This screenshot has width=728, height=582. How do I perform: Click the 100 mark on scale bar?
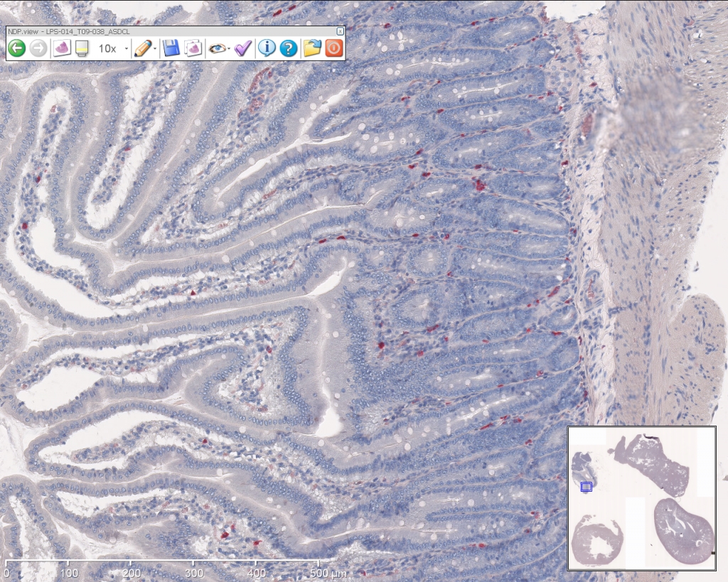coord(69,573)
